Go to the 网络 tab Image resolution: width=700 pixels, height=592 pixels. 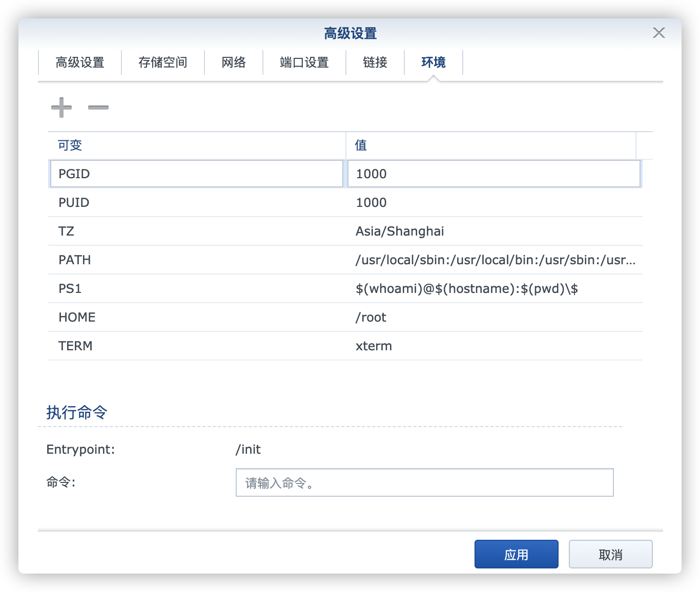[234, 62]
